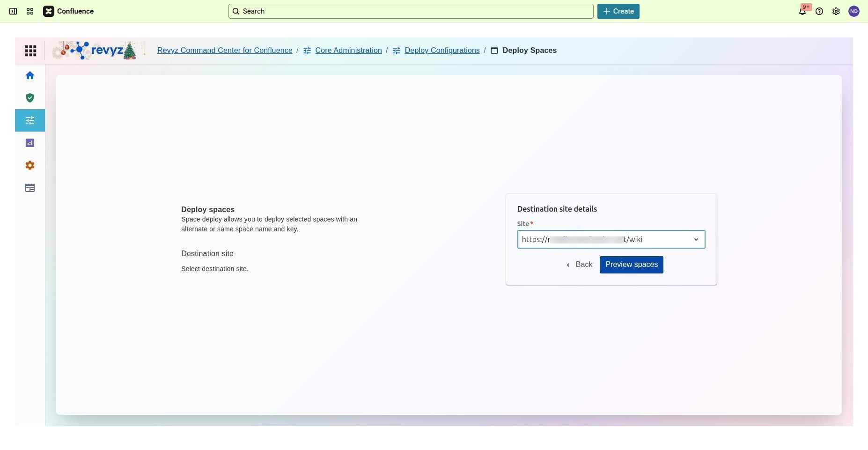The width and height of the screenshot is (868, 450).
Task: Expand the Site dropdown field
Action: pos(604,239)
